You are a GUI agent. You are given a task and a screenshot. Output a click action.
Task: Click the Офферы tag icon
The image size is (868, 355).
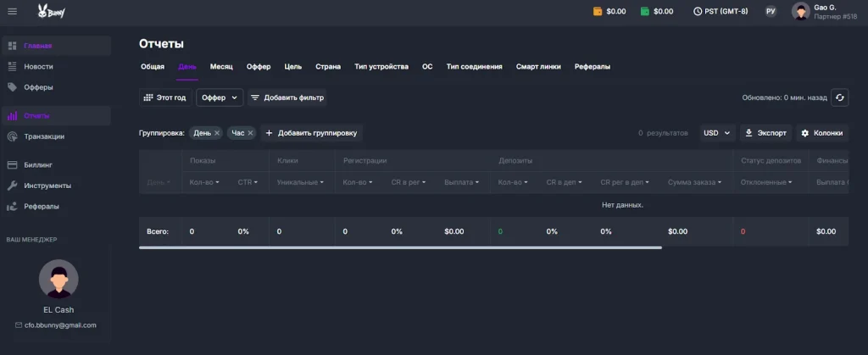[x=12, y=86]
